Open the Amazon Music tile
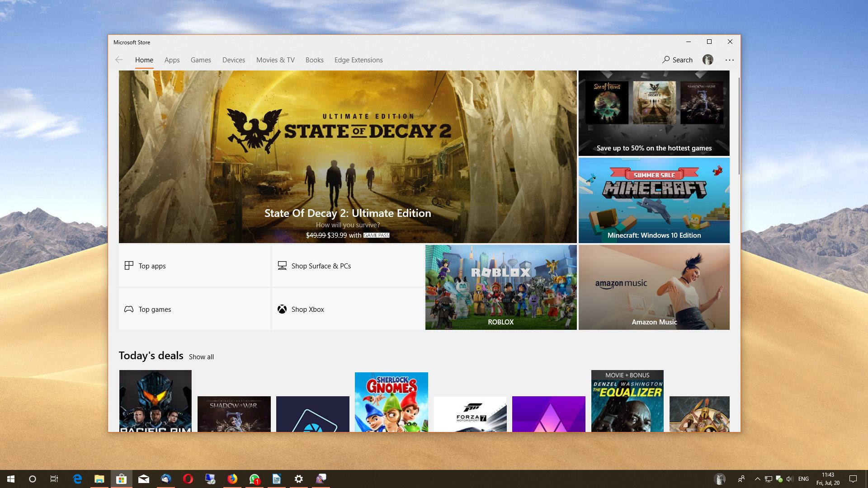This screenshot has height=488, width=868. click(654, 287)
